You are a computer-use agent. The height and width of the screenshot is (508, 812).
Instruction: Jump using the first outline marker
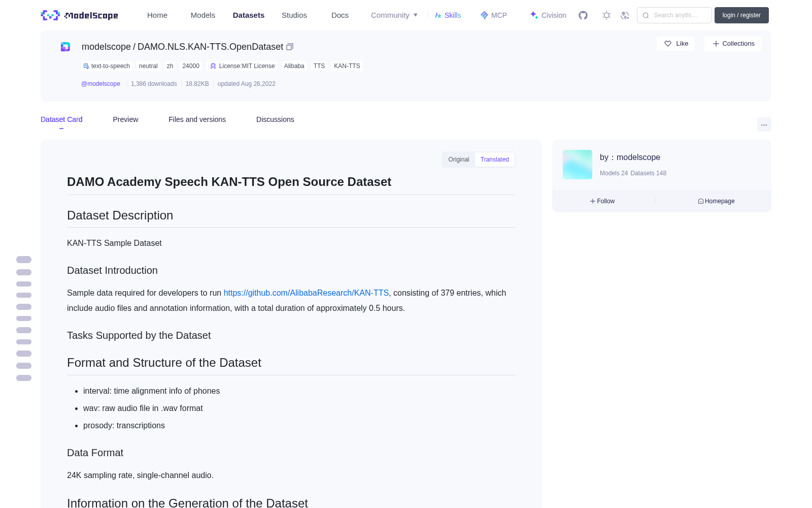[x=24, y=260]
